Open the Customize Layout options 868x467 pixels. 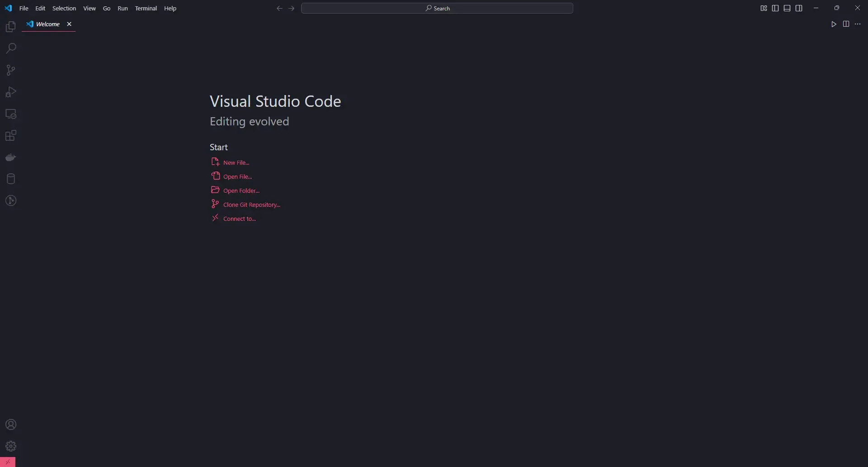point(764,8)
